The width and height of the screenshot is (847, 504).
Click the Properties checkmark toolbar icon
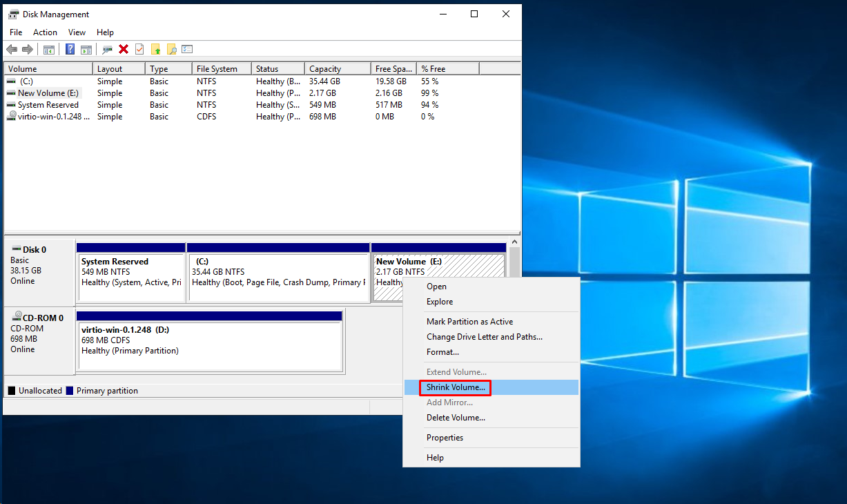point(139,49)
